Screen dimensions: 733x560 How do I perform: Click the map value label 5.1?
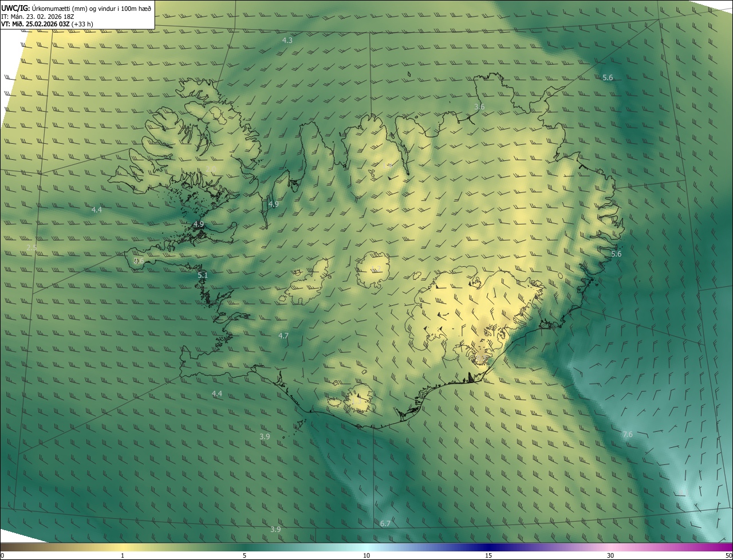pyautogui.click(x=203, y=275)
